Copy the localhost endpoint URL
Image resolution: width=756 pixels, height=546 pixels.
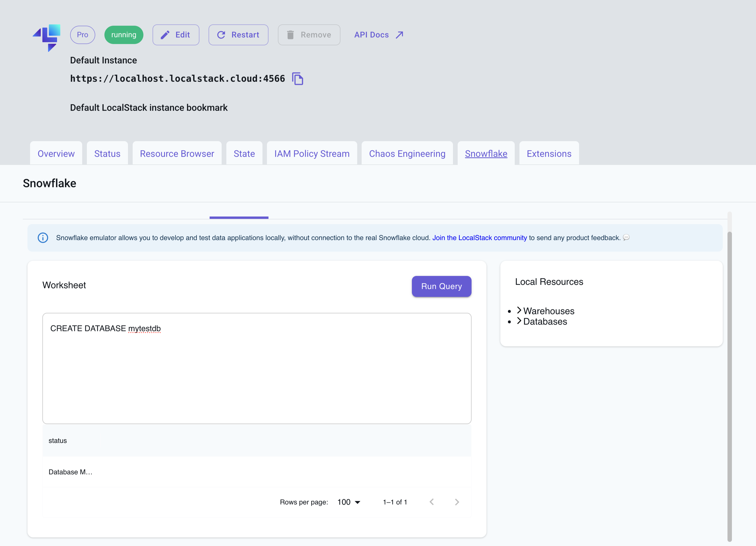[297, 79]
